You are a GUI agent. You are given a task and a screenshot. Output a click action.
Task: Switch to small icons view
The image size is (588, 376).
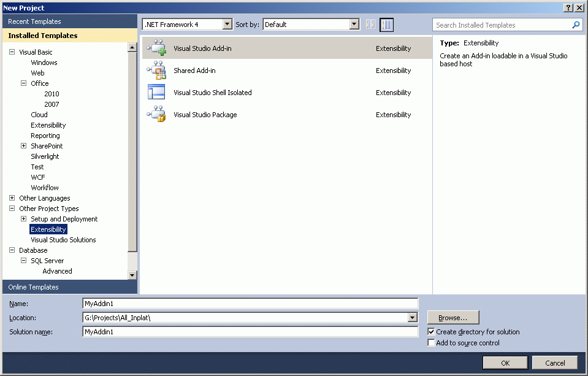click(370, 25)
